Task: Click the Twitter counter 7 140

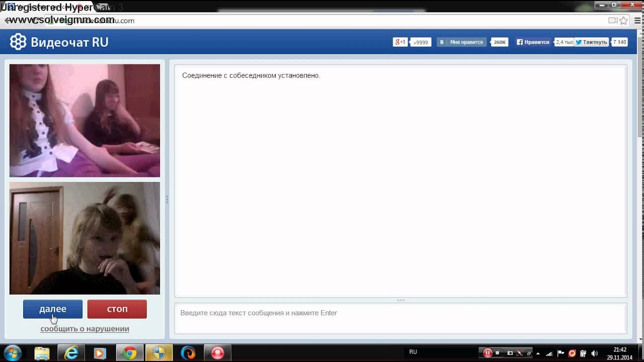Action: coord(619,42)
